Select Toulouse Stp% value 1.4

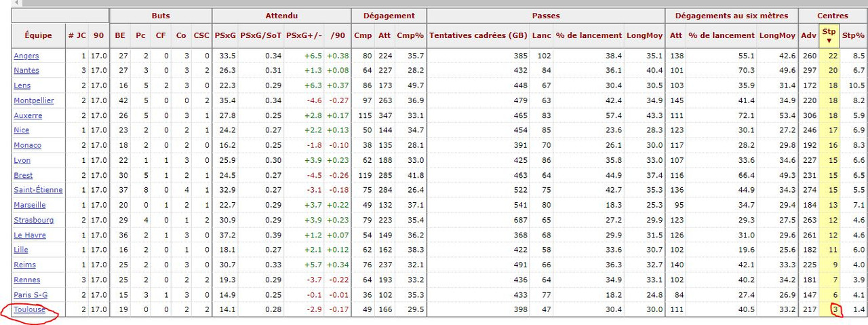point(859,309)
